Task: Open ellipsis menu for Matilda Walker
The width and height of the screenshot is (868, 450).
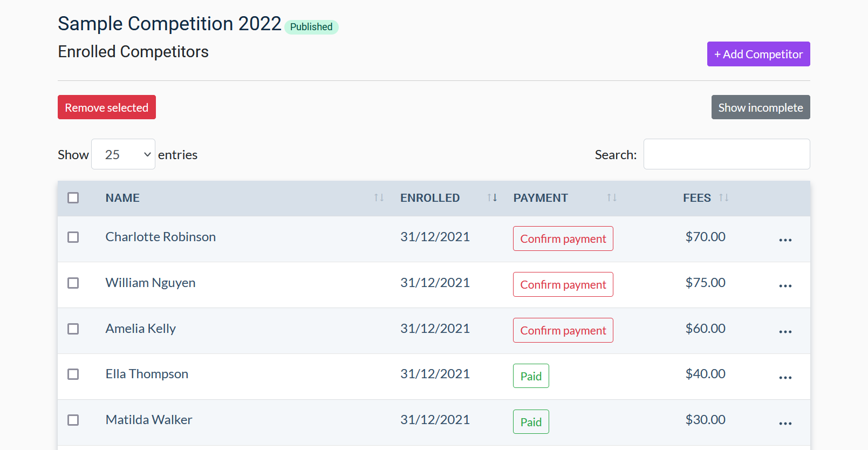Action: tap(785, 423)
